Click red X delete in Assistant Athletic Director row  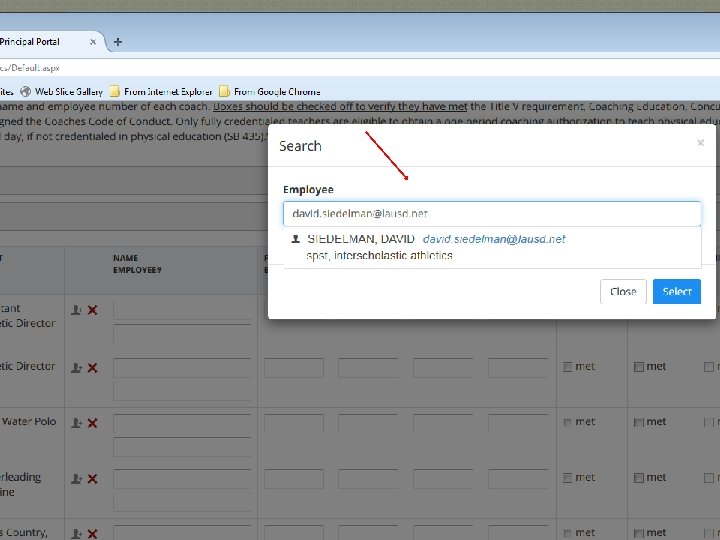(92, 310)
